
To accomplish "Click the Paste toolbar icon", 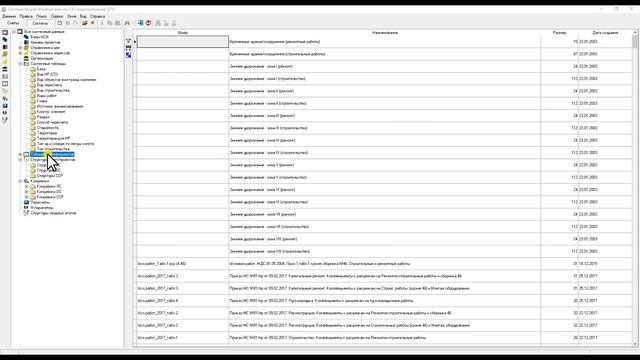I will [x=117, y=23].
